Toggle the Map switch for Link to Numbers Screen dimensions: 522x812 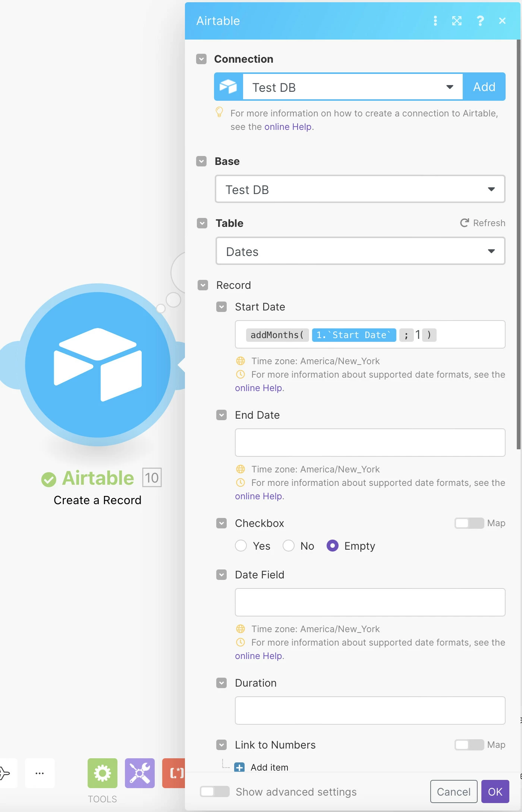(469, 745)
